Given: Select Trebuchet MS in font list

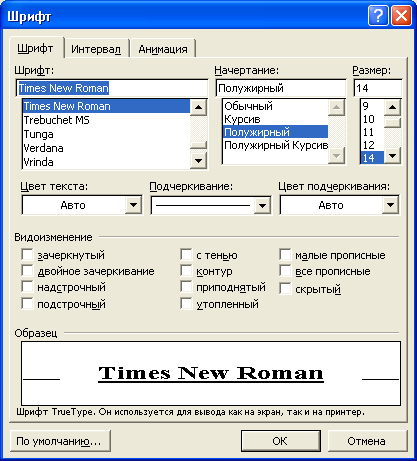Looking at the screenshot, I should 106,120.
